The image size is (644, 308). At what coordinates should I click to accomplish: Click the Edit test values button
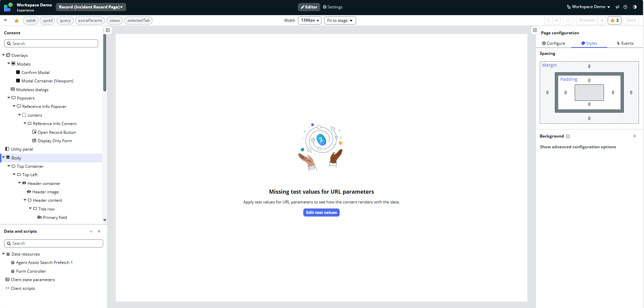coord(321,213)
